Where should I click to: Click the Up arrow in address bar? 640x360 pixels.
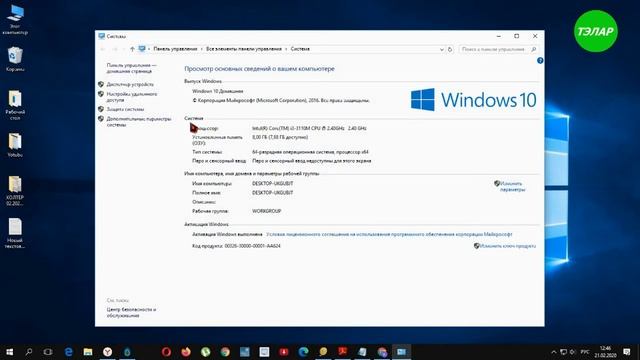(132, 49)
